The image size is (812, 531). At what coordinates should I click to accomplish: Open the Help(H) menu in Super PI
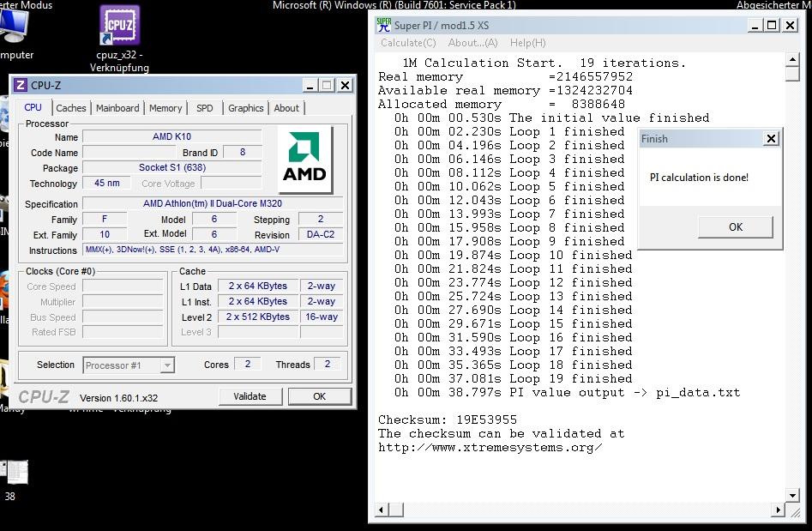(x=527, y=43)
